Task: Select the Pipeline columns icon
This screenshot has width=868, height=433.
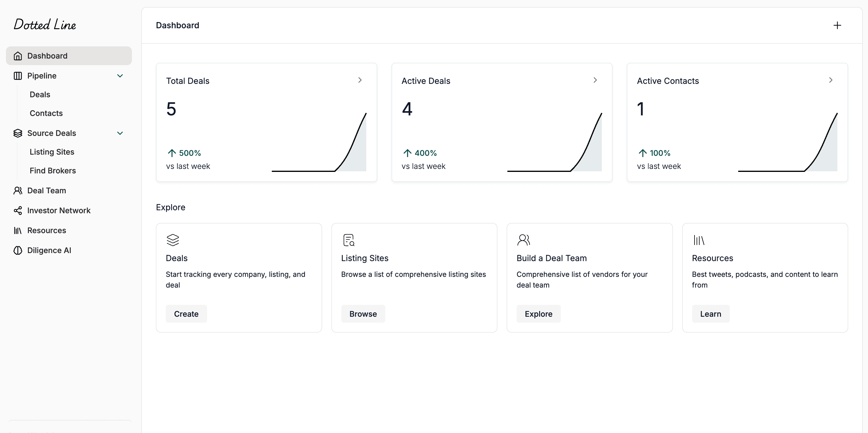Action: click(18, 76)
